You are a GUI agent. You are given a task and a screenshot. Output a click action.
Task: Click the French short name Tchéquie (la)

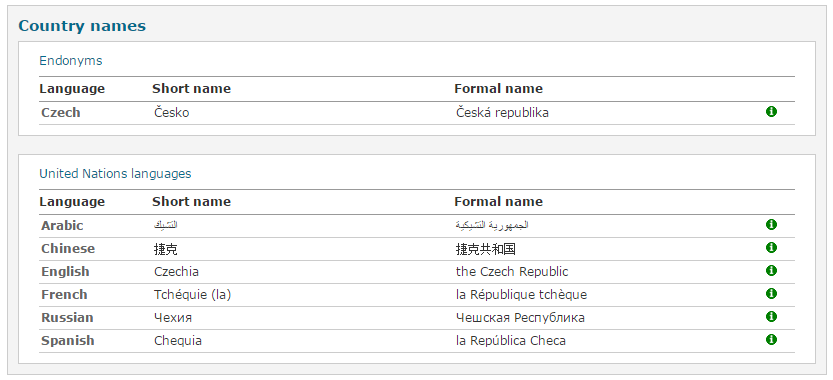point(193,295)
